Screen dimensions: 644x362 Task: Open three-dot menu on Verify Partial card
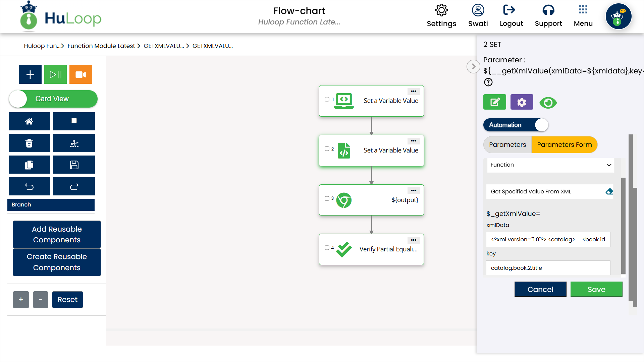413,240
